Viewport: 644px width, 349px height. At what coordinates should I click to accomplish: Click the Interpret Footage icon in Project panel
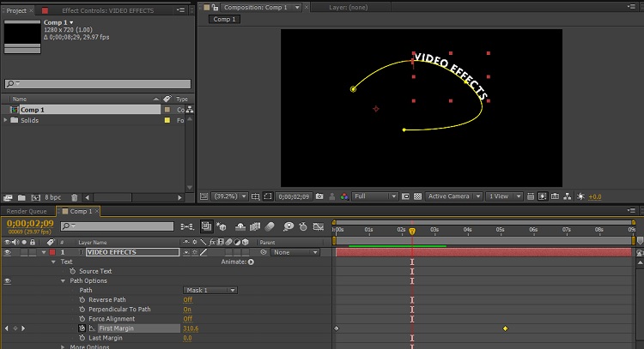tap(8, 198)
